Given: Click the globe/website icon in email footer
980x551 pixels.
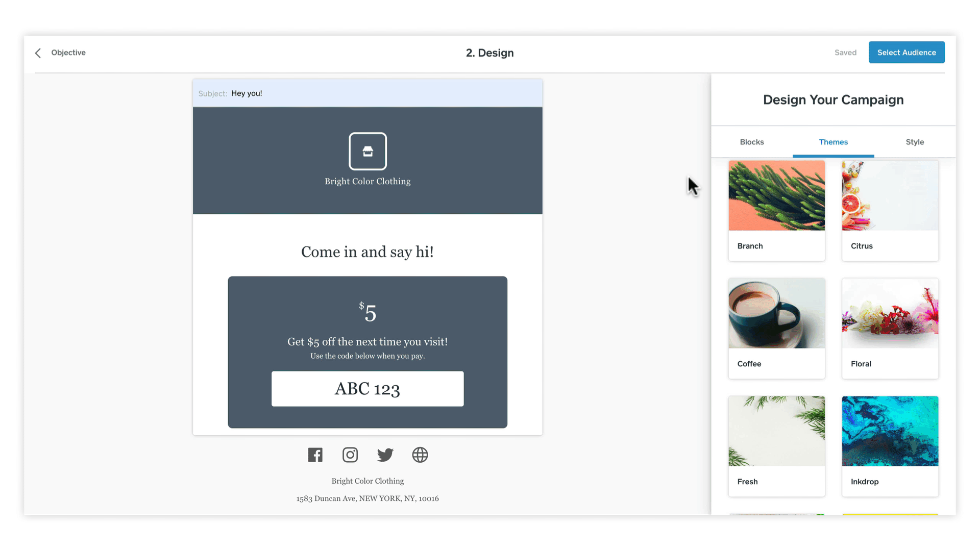Looking at the screenshot, I should (x=420, y=455).
